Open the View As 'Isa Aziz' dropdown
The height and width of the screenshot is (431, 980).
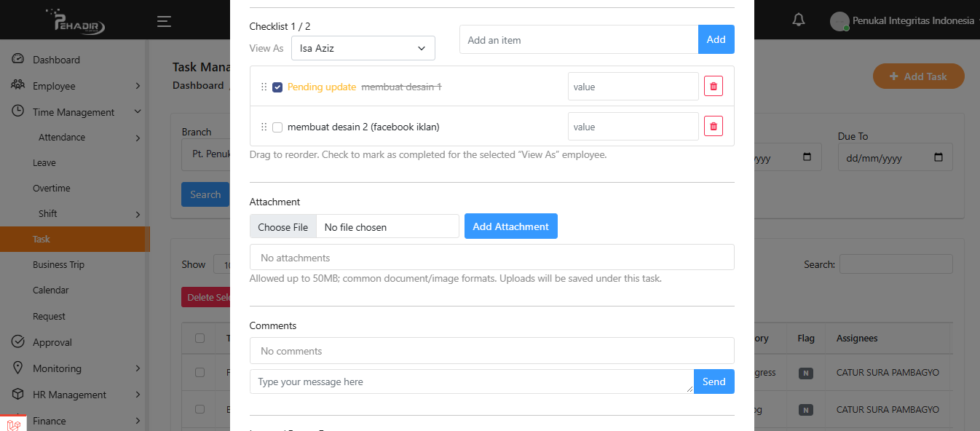pyautogui.click(x=363, y=48)
